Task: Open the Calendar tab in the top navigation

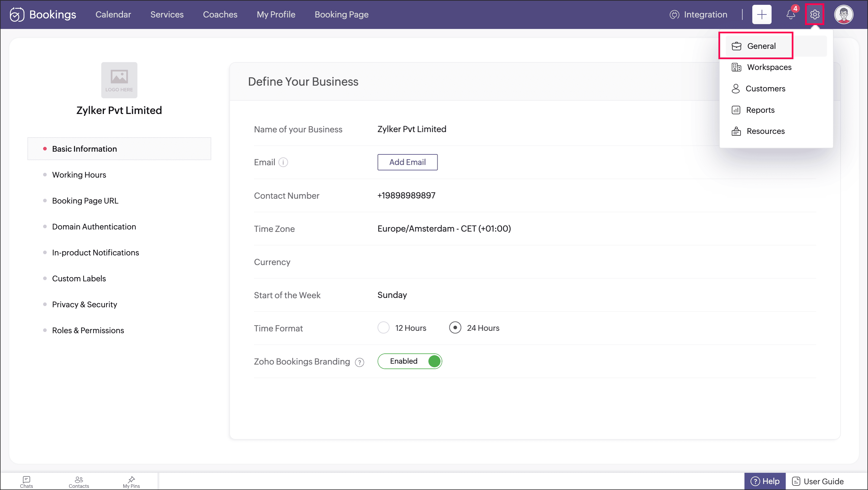Action: 113,14
